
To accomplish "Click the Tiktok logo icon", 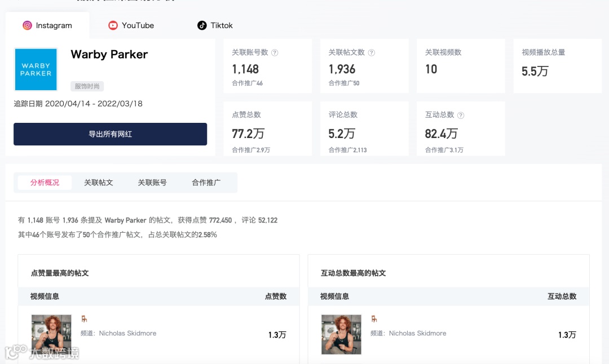I will (202, 25).
